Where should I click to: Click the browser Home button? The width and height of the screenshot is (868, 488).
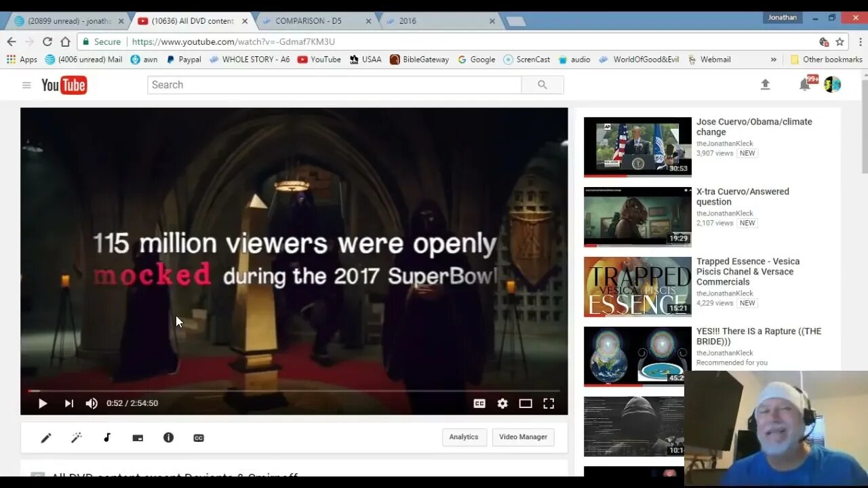pos(65,41)
